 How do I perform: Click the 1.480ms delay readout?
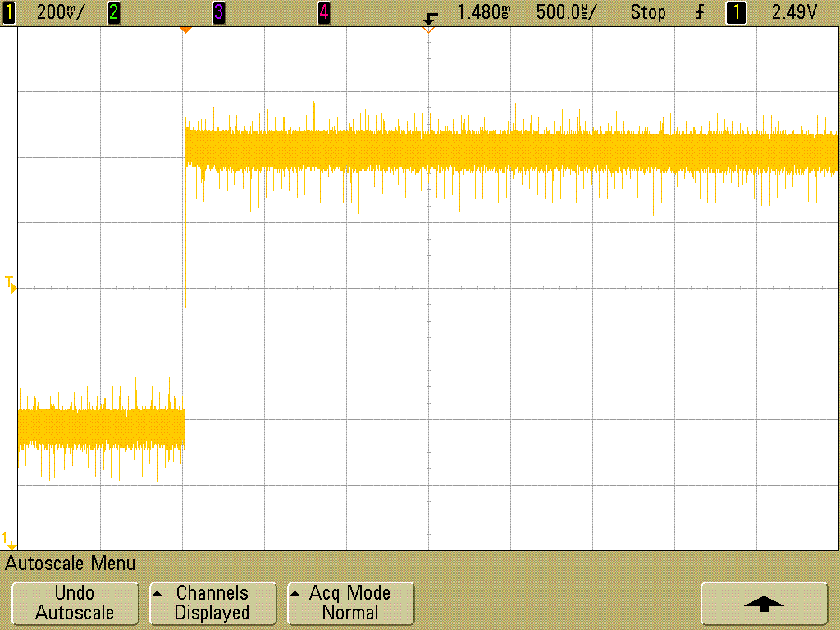(x=484, y=12)
